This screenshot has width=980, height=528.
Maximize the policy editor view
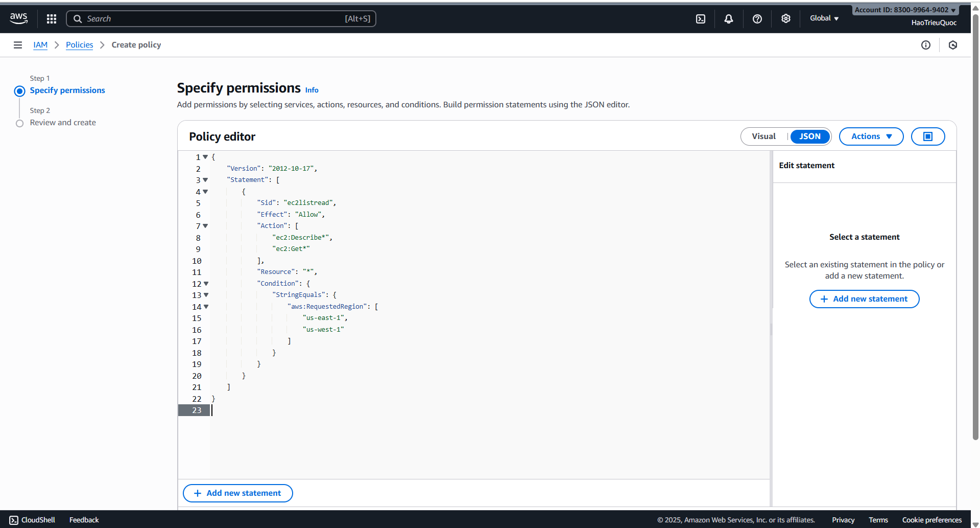(927, 136)
